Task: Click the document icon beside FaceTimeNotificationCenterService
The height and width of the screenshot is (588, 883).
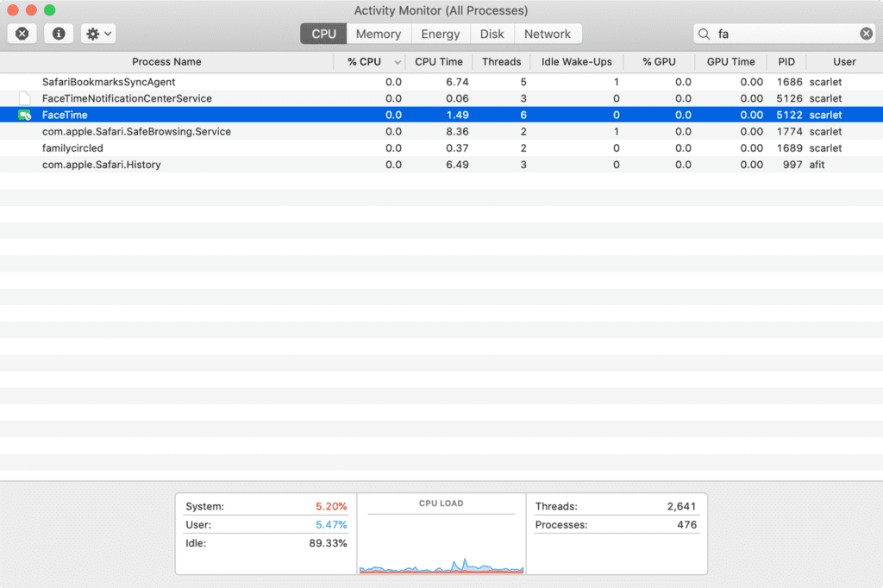Action: pos(24,98)
